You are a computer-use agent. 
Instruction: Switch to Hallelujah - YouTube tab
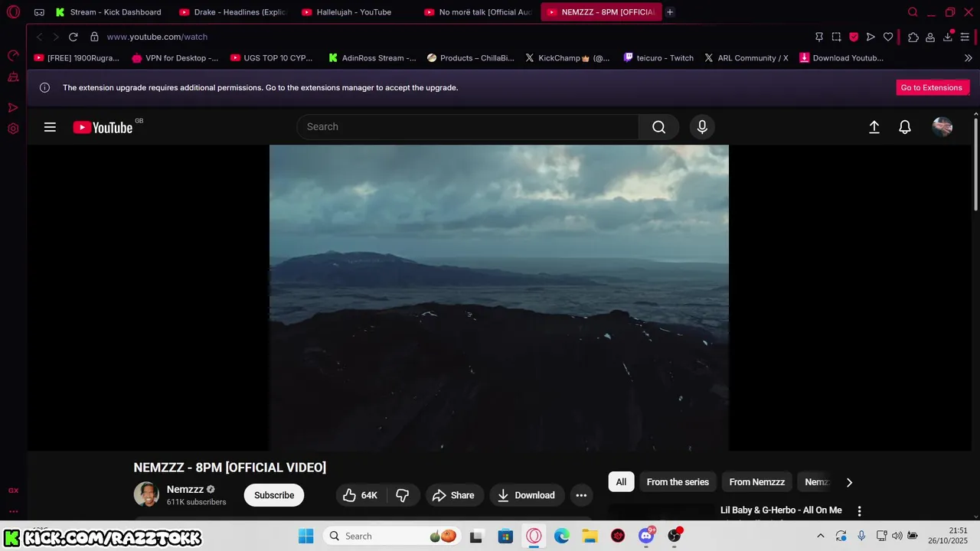tap(355, 12)
